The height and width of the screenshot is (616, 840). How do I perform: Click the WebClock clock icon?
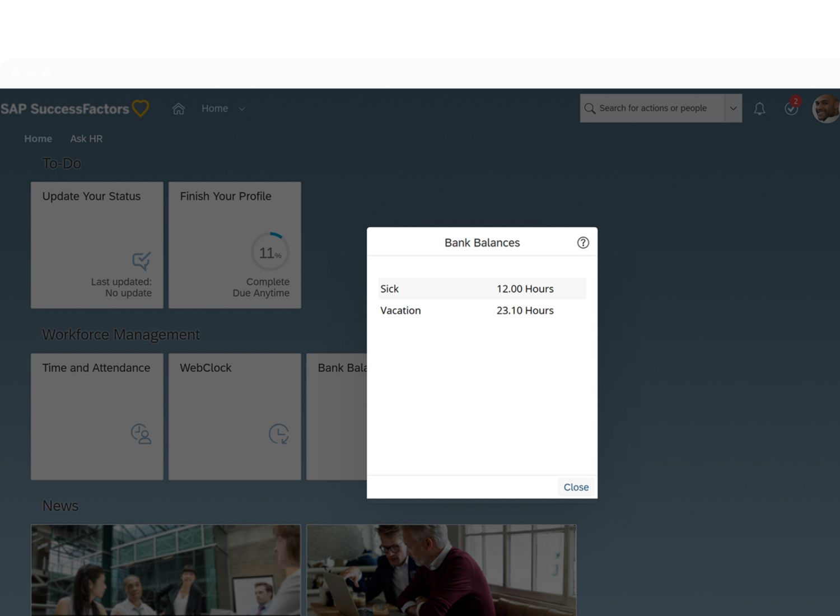(278, 434)
